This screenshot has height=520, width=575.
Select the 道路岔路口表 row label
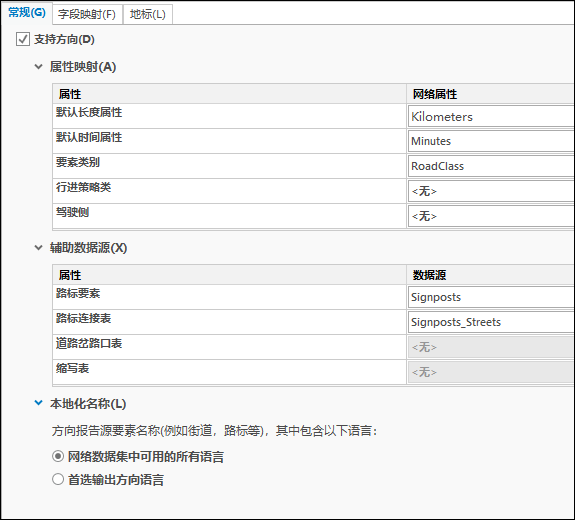pyautogui.click(x=89, y=343)
